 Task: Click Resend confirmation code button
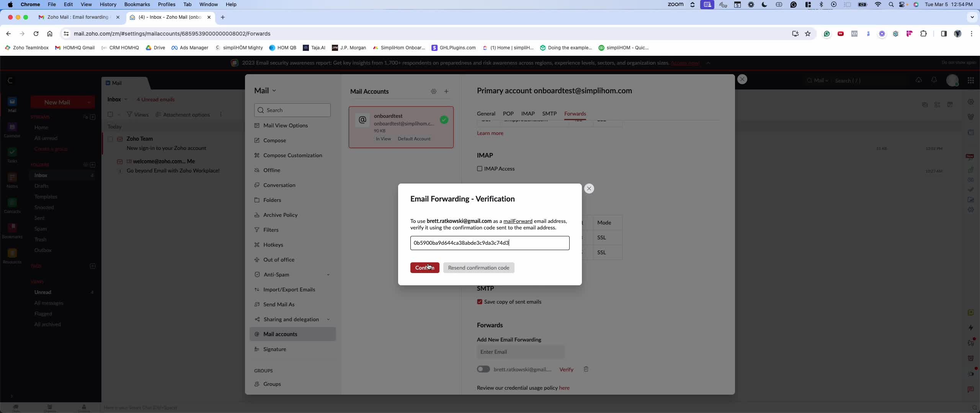(479, 268)
